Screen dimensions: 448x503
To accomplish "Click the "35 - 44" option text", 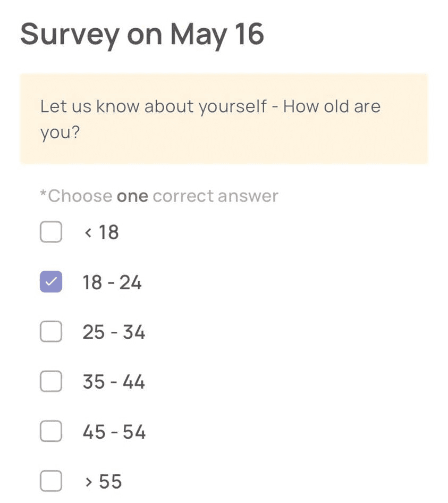I will 114,382.
